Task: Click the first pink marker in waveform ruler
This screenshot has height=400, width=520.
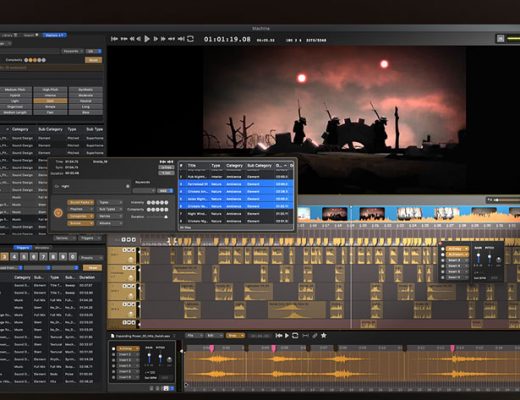Action: point(212,349)
